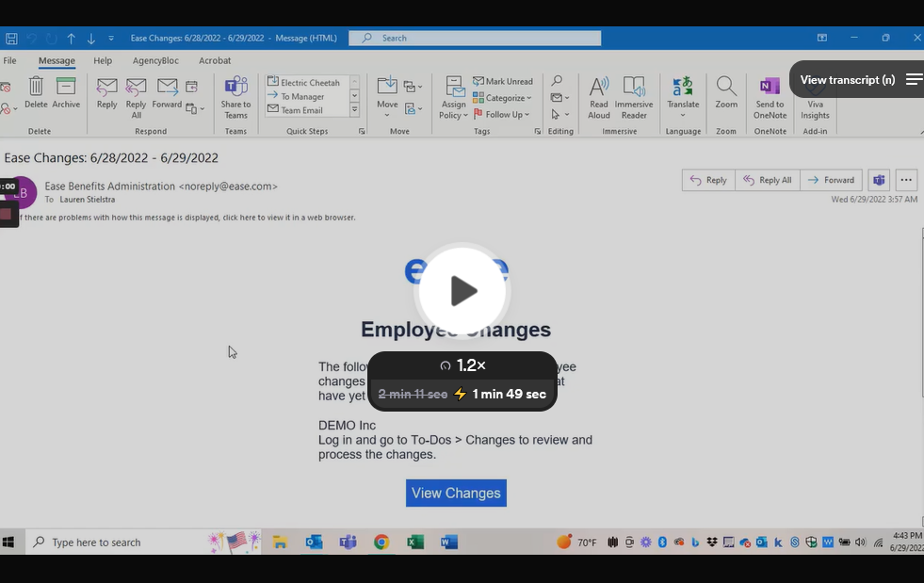The height and width of the screenshot is (583, 924).
Task: Click Ribbon Display Options icon
Action: (821, 38)
